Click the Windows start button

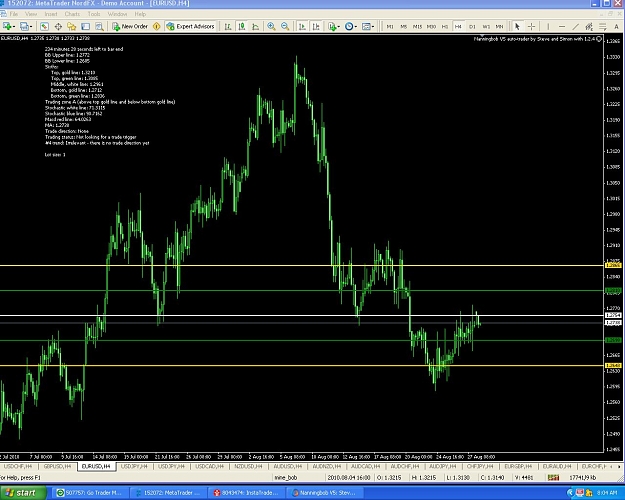tap(22, 493)
